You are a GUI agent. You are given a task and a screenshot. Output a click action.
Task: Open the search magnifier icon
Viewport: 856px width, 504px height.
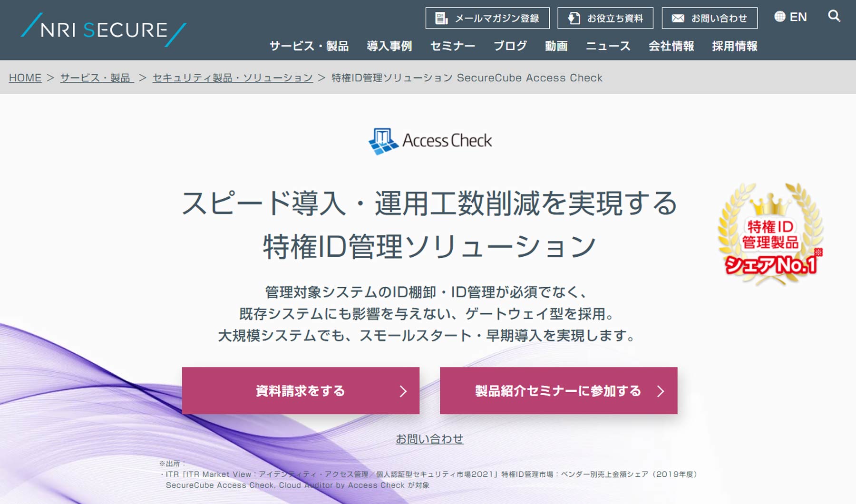834,16
